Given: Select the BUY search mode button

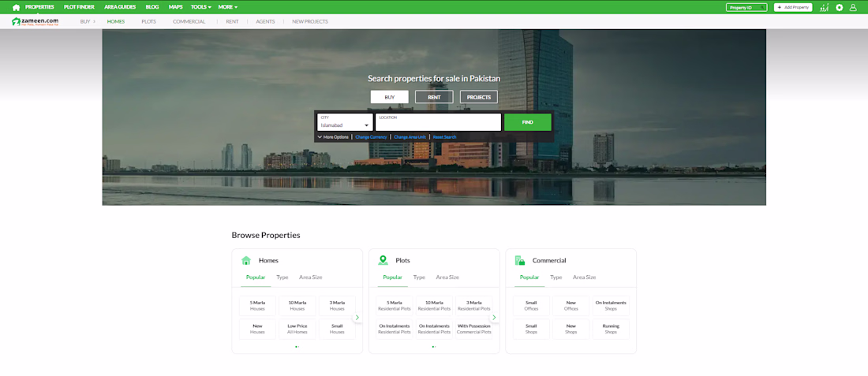Looking at the screenshot, I should click(390, 97).
